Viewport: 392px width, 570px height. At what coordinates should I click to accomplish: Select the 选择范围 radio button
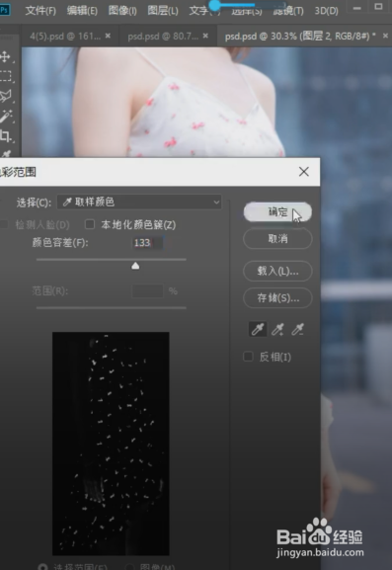(42, 567)
